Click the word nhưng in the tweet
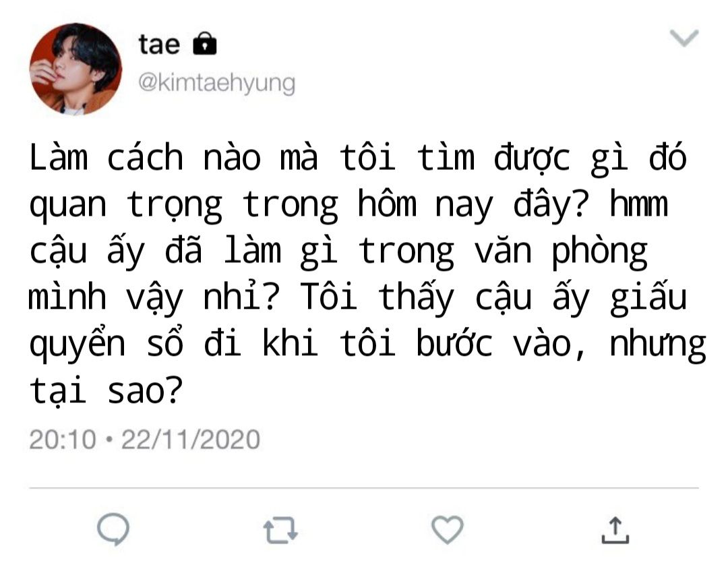 pyautogui.click(x=658, y=345)
